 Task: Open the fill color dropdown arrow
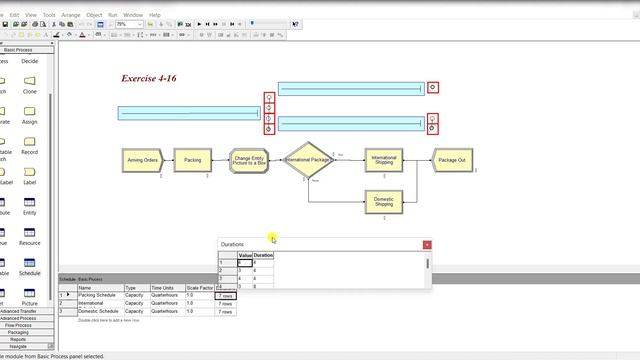pyautogui.click(x=76, y=35)
